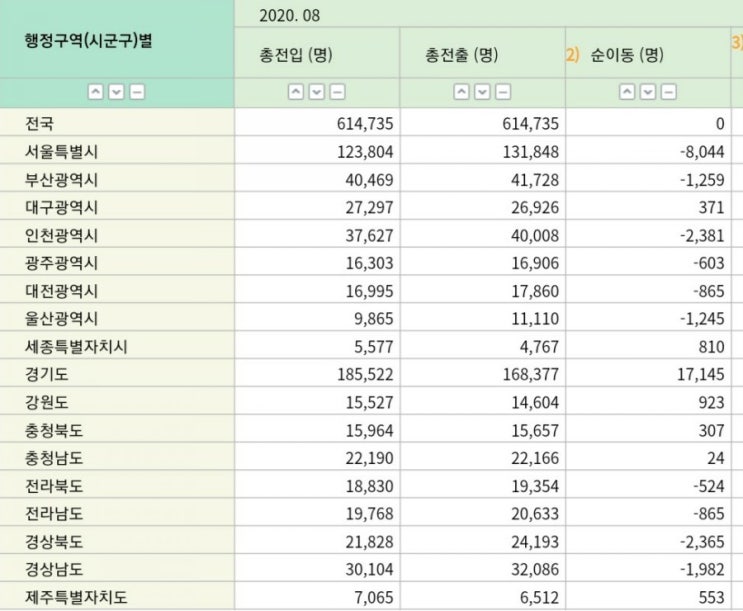This screenshot has width=743, height=611.
Task: Select the 전라북도 row label
Action: click(54, 486)
